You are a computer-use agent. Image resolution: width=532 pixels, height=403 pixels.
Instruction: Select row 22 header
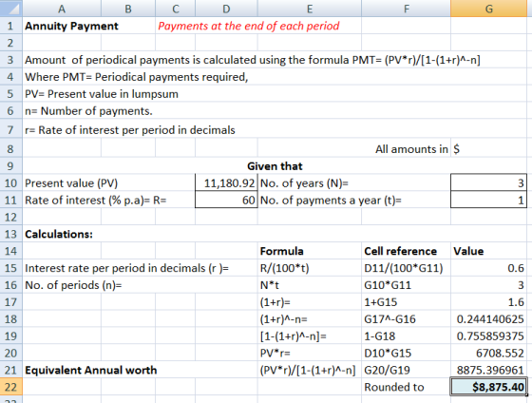[10, 387]
